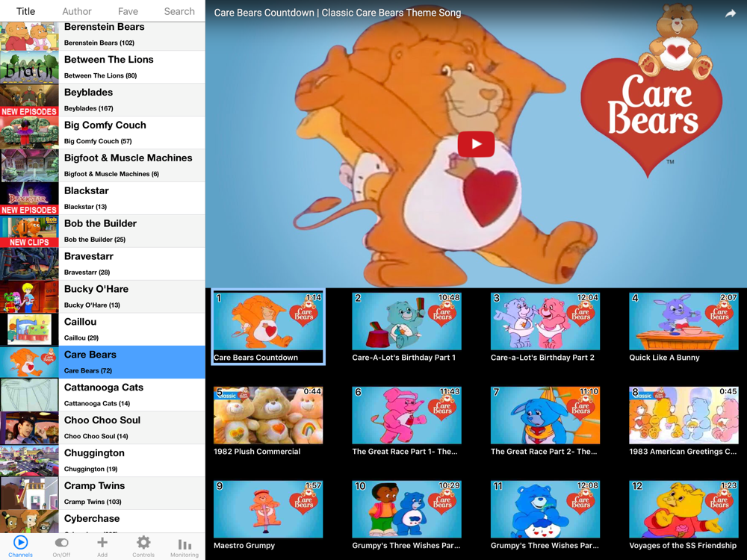Open 1982 Plush Commercial thumbnail
Viewport: 747px width, 560px height.
[268, 415]
